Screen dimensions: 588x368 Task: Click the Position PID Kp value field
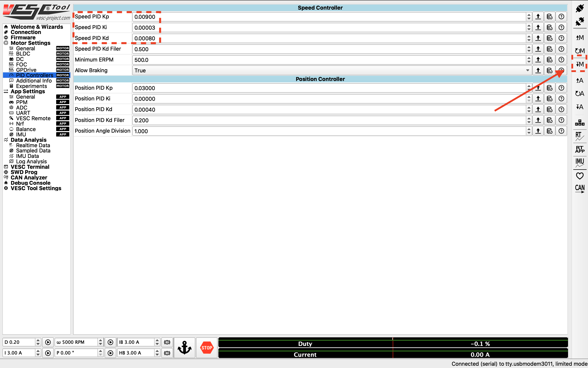(x=329, y=88)
